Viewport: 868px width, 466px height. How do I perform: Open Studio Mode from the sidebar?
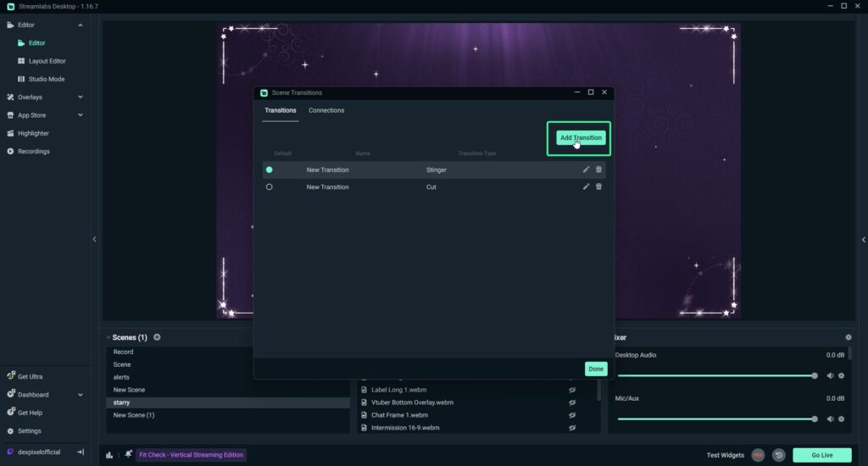tap(46, 79)
